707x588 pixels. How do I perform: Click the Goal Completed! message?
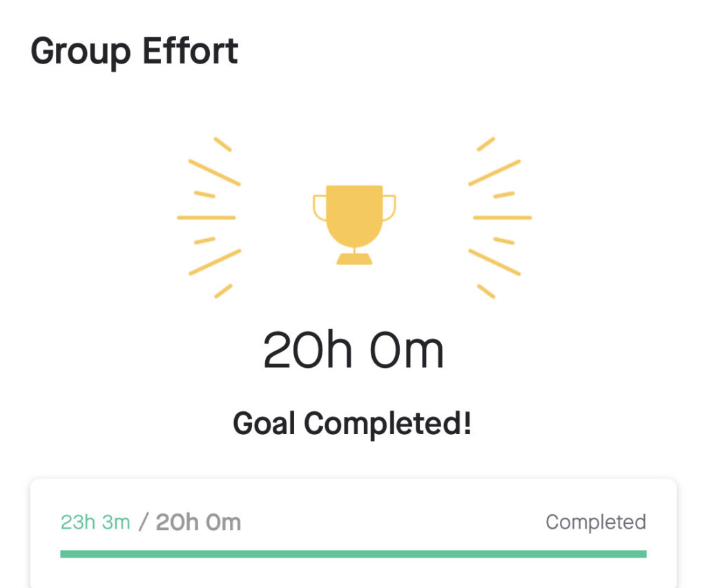tap(352, 424)
